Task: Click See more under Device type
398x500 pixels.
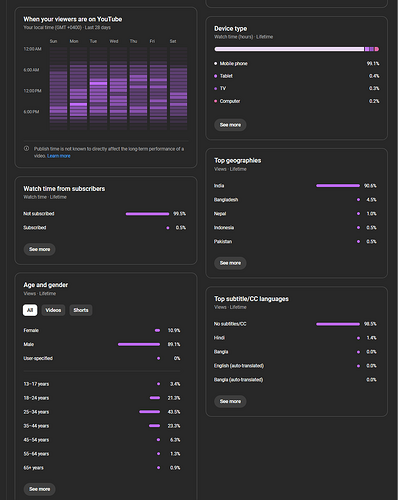Action: click(230, 125)
